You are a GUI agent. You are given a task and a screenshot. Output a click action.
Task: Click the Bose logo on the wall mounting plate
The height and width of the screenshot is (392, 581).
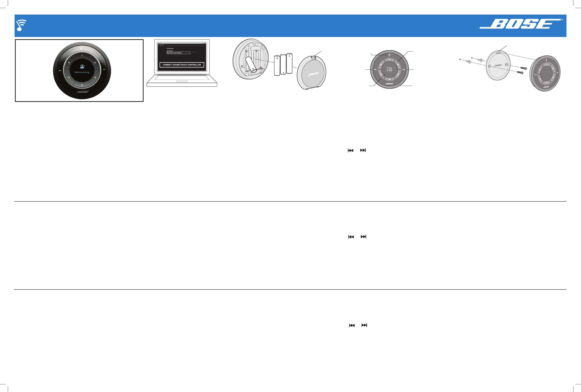click(498, 65)
